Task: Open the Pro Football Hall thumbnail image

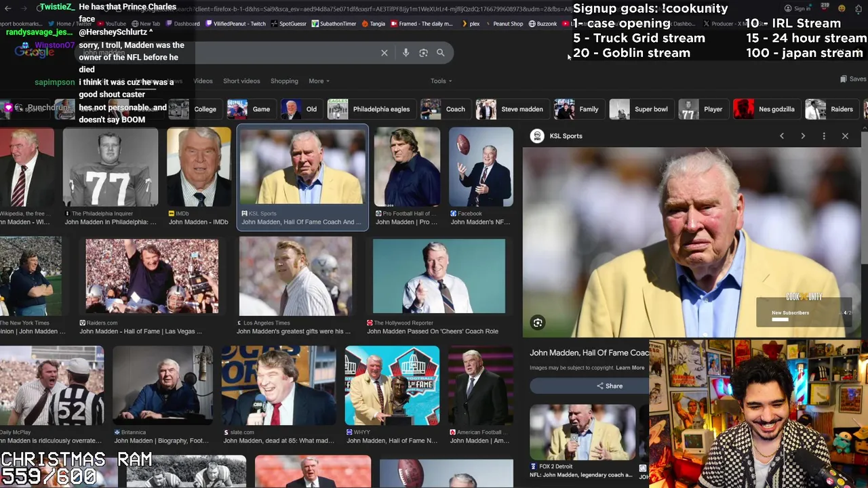Action: click(407, 167)
